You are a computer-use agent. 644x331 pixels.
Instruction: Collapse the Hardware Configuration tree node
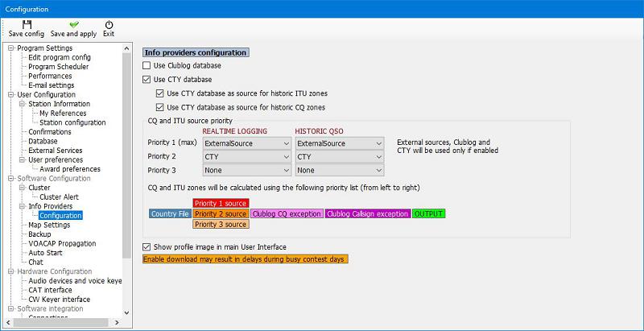(11, 271)
